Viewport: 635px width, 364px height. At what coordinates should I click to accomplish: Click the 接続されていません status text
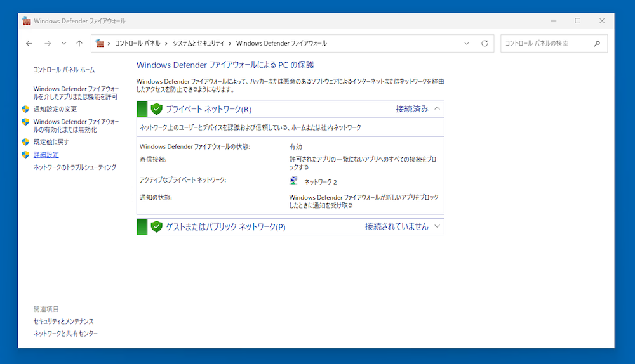click(396, 226)
